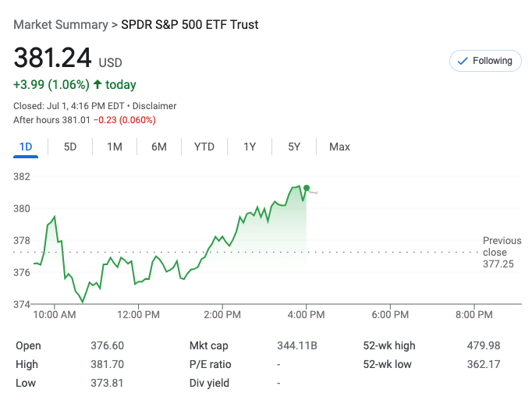Select the YTD range tab

pyautogui.click(x=204, y=147)
